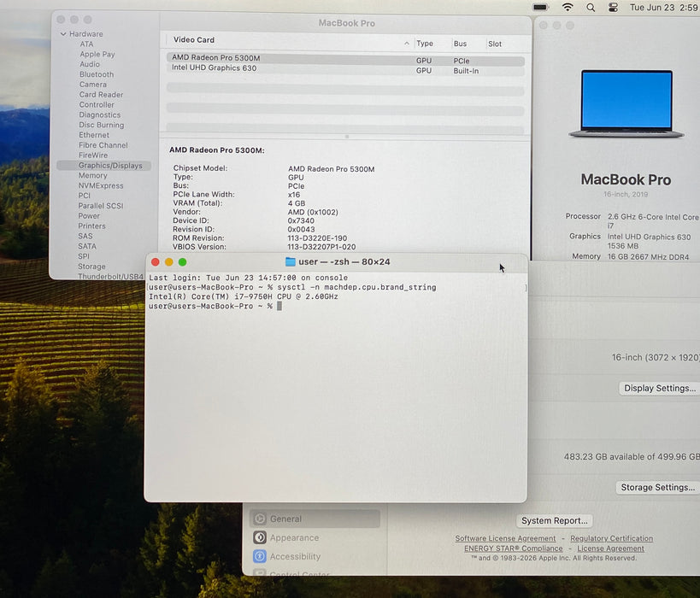Open the License Agreement link
The image size is (700, 598).
(x=610, y=548)
